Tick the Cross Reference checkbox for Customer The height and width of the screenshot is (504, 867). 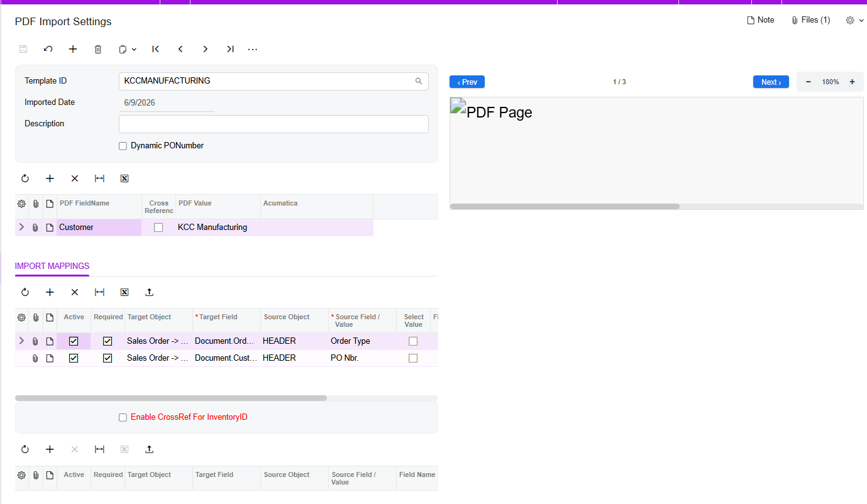tap(158, 227)
